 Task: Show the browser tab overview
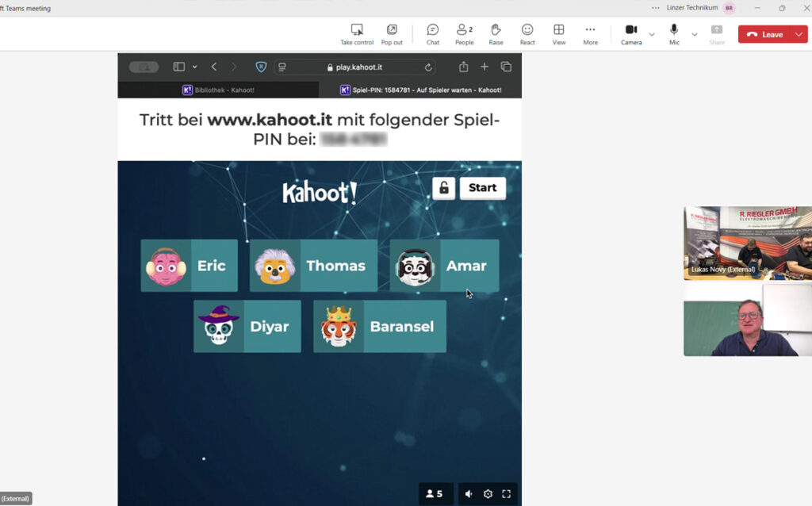[506, 67]
